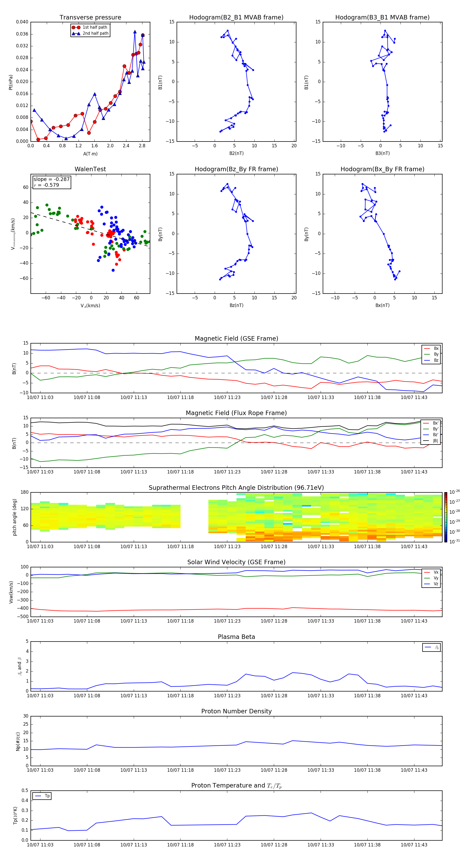Click the Suprathermal Electrons Pitch Angle Distribution title

coord(236,488)
